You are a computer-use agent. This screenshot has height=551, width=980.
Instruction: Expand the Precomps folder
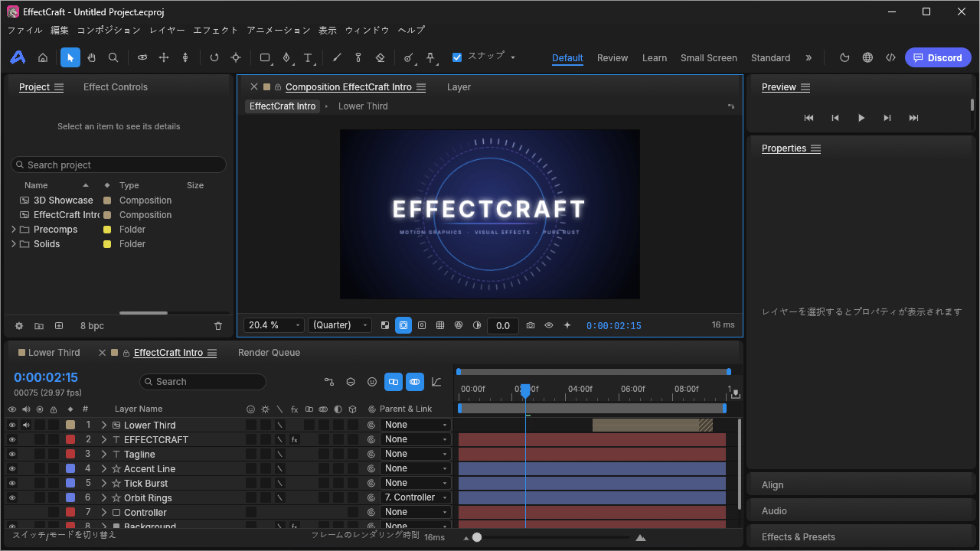14,230
